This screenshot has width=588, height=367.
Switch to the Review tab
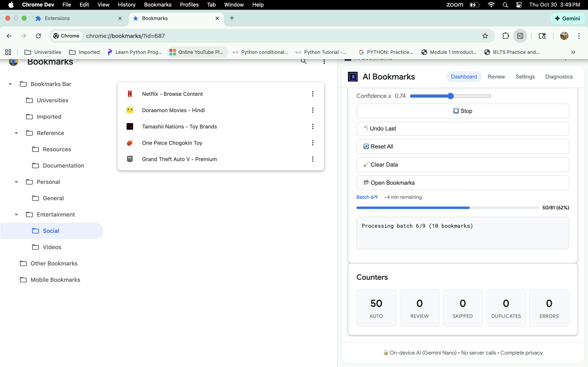click(496, 77)
